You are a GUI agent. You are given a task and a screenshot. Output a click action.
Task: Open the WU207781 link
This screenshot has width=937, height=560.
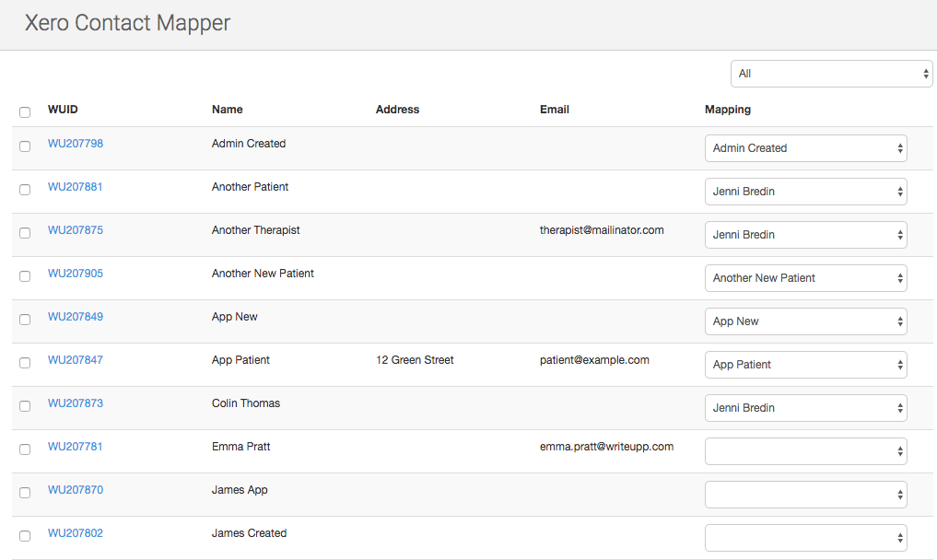pos(76,447)
